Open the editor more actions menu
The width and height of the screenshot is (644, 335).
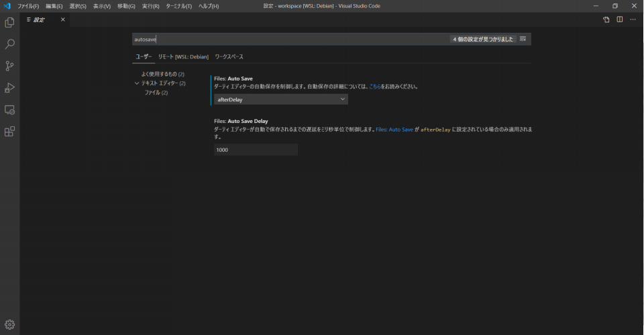(x=633, y=19)
